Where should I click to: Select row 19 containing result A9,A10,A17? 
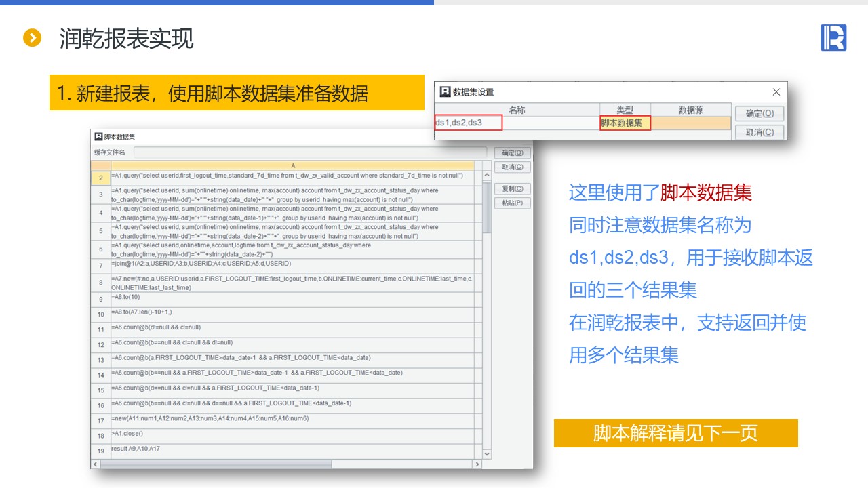tap(292, 449)
